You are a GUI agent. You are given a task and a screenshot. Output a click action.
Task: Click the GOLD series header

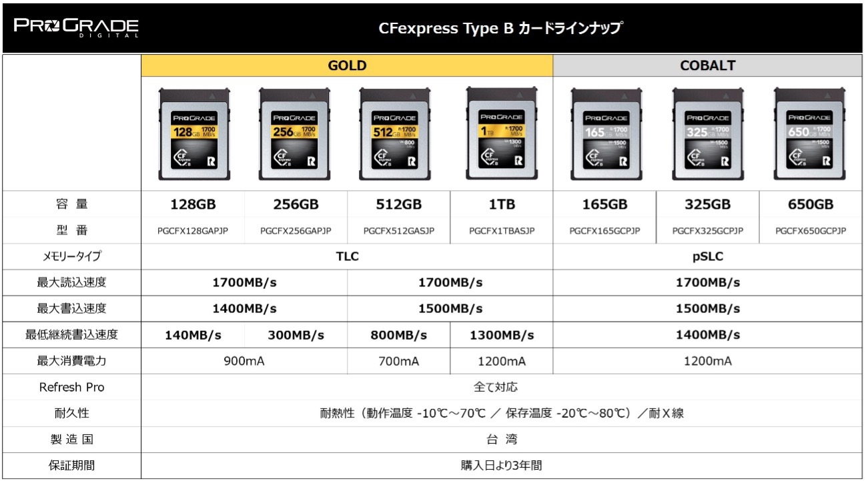pyautogui.click(x=347, y=66)
